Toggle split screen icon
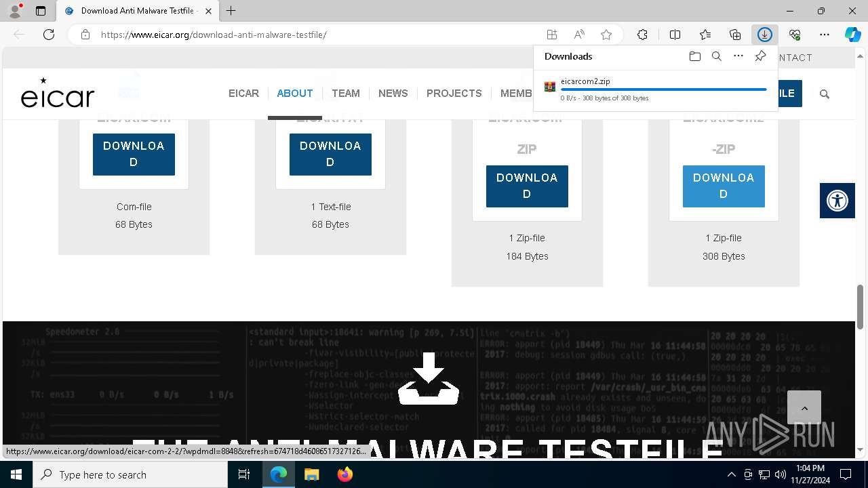 tap(675, 35)
